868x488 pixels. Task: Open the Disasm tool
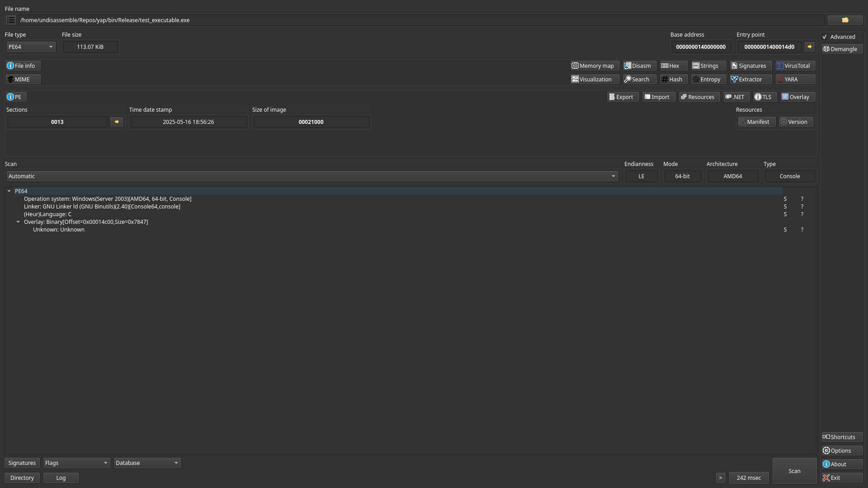(x=639, y=66)
